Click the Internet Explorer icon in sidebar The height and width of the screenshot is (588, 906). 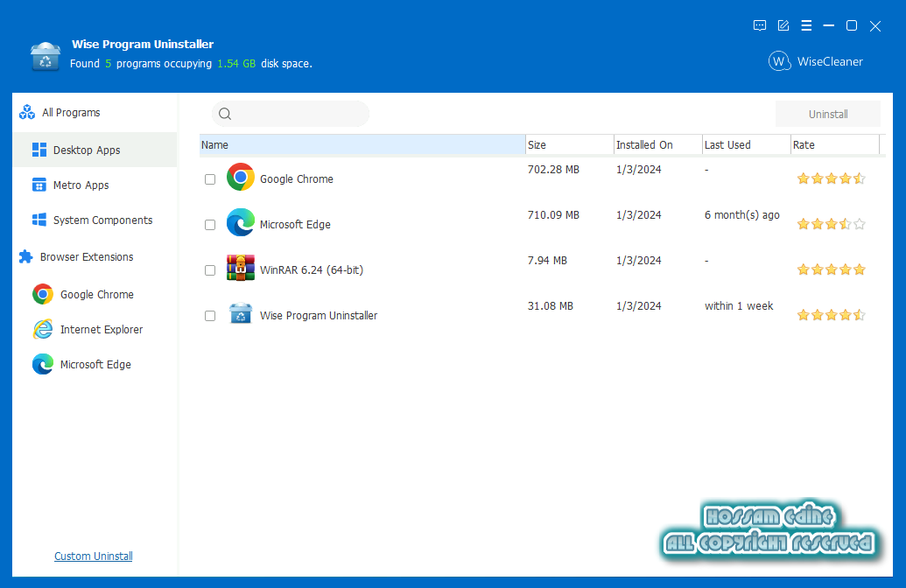(x=43, y=329)
